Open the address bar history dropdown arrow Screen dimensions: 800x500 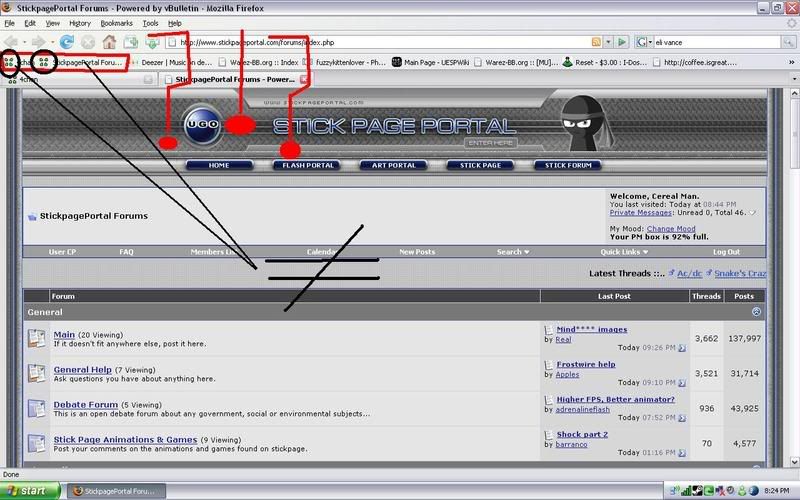609,42
